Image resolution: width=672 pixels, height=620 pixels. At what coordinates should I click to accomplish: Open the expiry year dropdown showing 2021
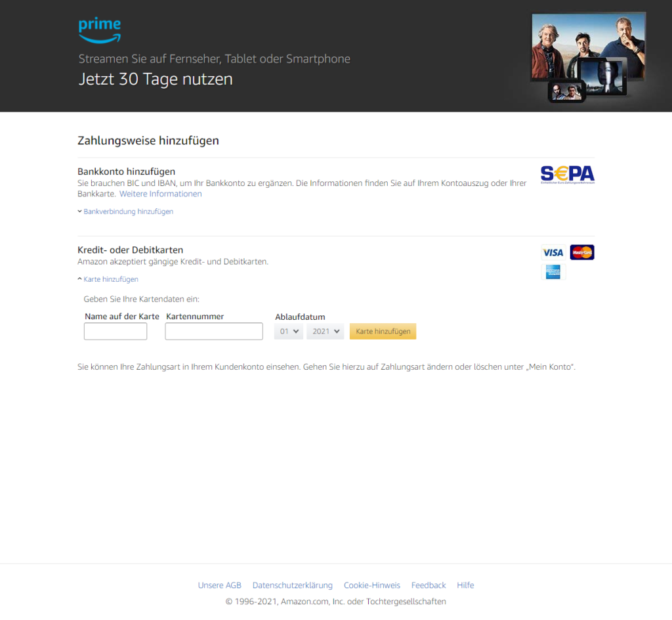click(x=325, y=332)
